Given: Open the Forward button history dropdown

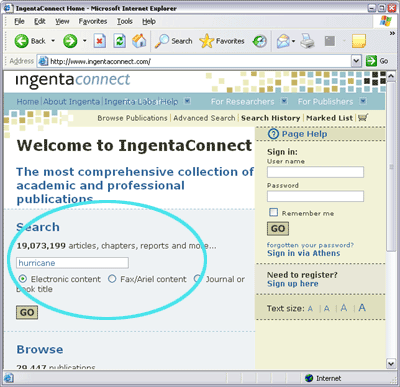Looking at the screenshot, I should click(x=85, y=41).
